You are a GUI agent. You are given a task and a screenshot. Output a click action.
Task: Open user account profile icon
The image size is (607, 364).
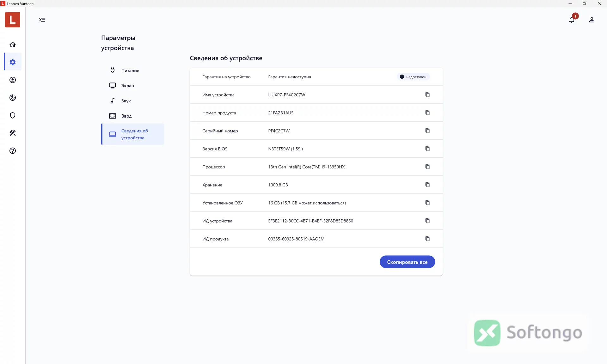pos(592,20)
